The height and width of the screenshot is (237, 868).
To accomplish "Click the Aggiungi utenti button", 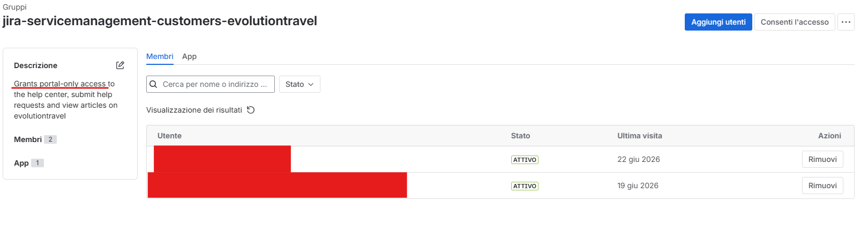I will point(718,22).
